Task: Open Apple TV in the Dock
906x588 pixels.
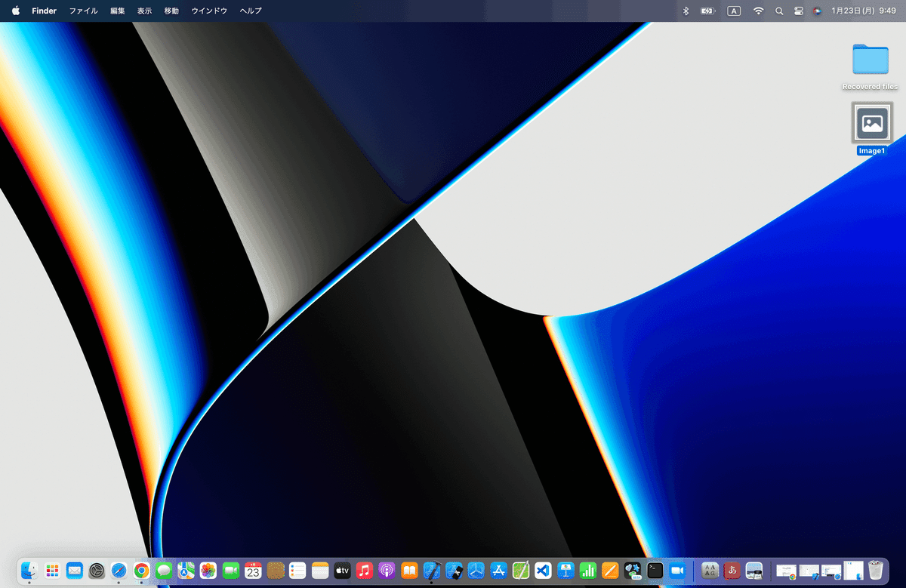Action: click(342, 571)
